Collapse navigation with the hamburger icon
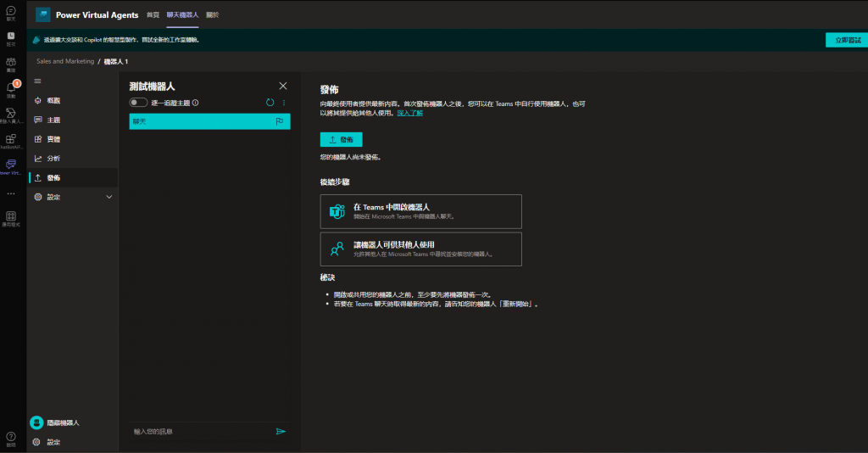 tap(37, 81)
